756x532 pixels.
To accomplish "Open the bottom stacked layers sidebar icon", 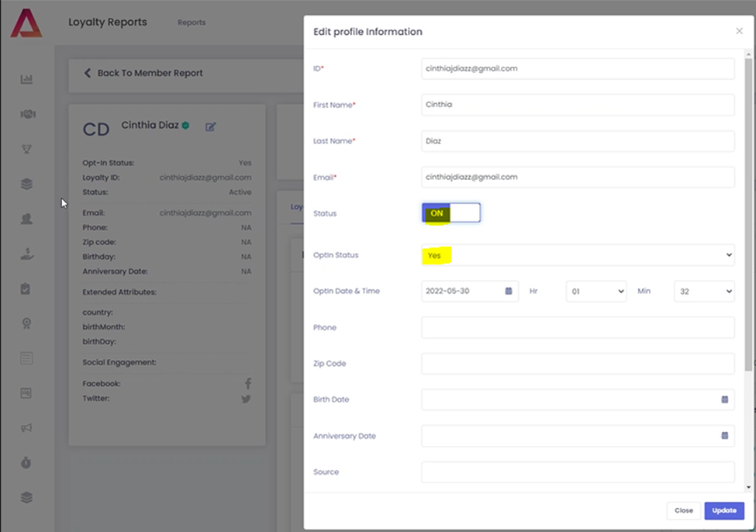I will pos(26,498).
